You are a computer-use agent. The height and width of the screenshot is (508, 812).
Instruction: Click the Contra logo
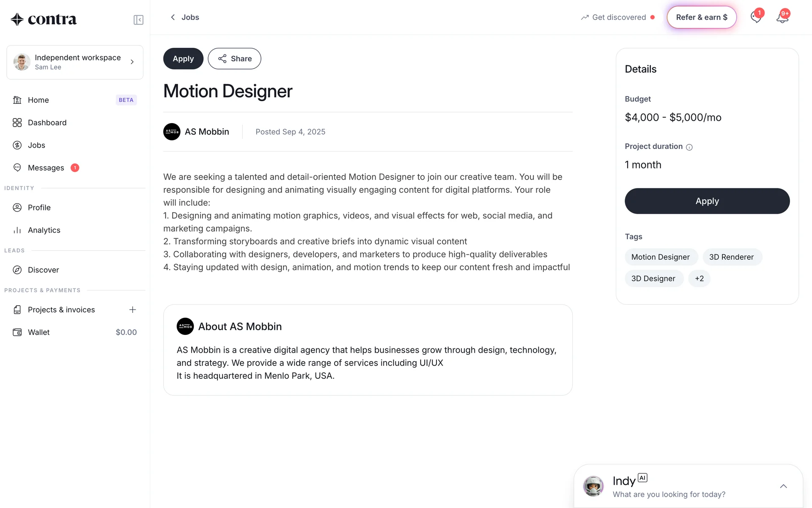click(x=44, y=19)
